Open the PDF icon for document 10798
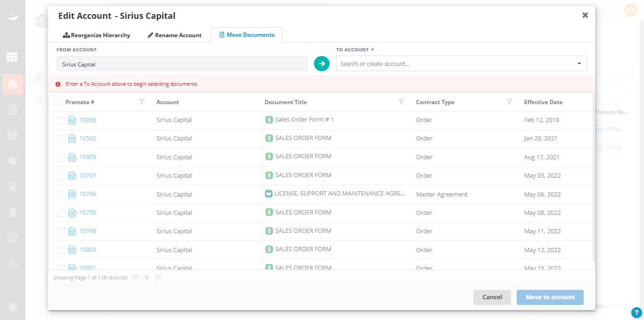Image resolution: width=644 pixels, height=320 pixels. [x=72, y=213]
